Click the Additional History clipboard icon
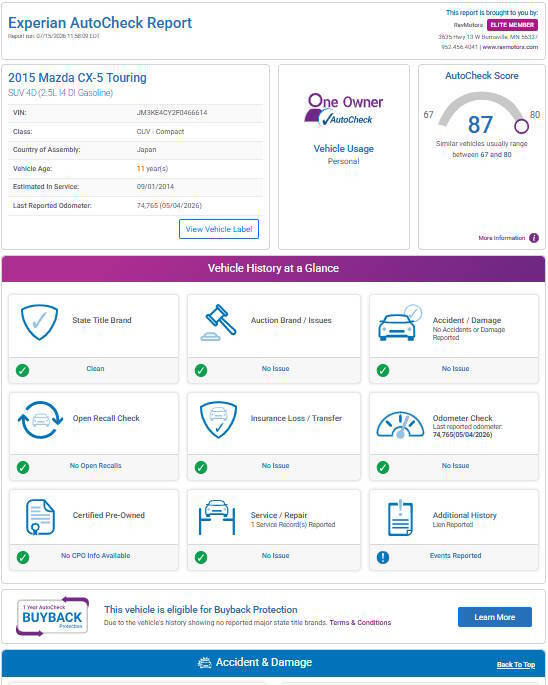This screenshot has width=548, height=685. tap(400, 518)
